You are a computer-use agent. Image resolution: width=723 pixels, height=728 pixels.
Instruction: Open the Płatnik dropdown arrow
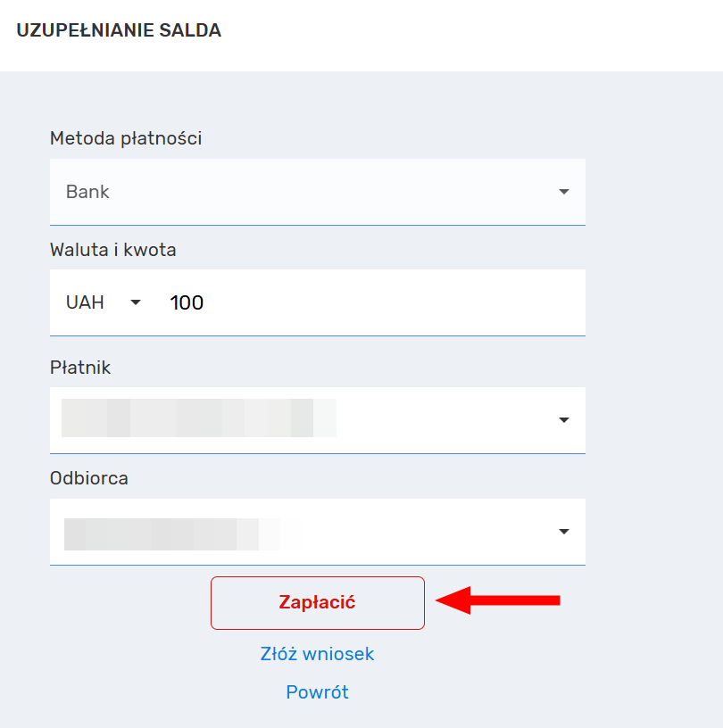coord(563,420)
